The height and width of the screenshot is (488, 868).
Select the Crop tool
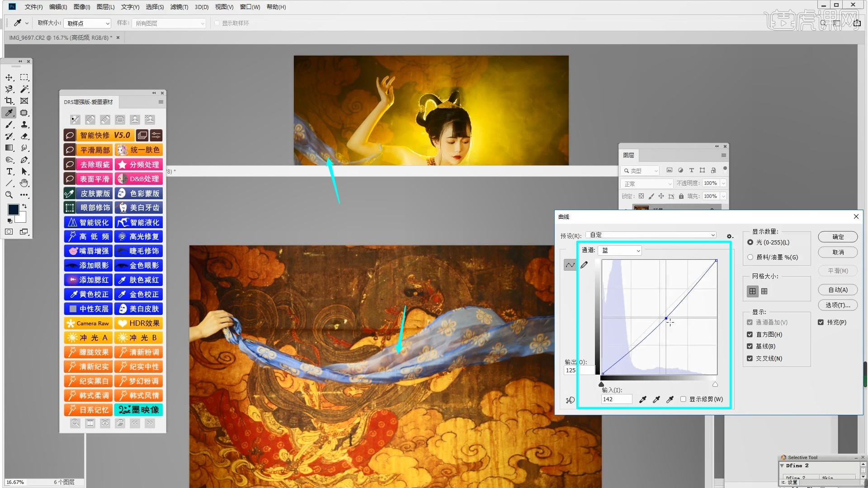tap(9, 101)
